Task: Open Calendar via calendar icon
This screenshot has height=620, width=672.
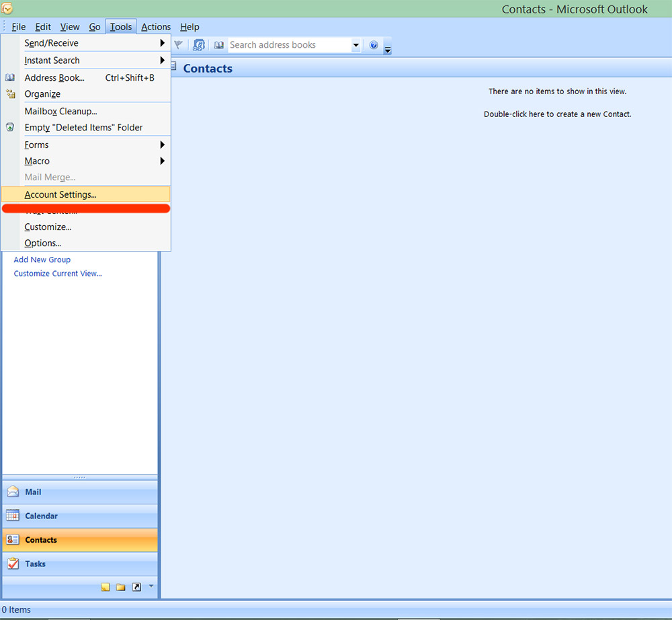Action: 13,515
